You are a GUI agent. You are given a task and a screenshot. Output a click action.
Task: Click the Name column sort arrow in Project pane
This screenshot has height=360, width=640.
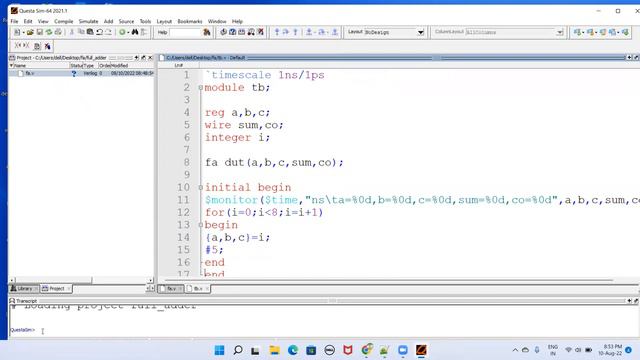pos(11,65)
